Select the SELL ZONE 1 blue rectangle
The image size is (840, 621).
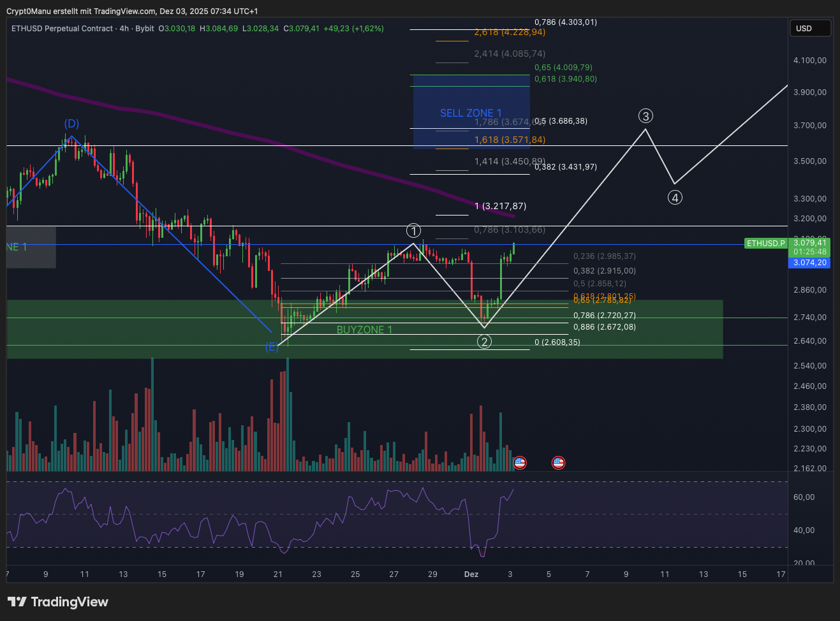(471, 96)
